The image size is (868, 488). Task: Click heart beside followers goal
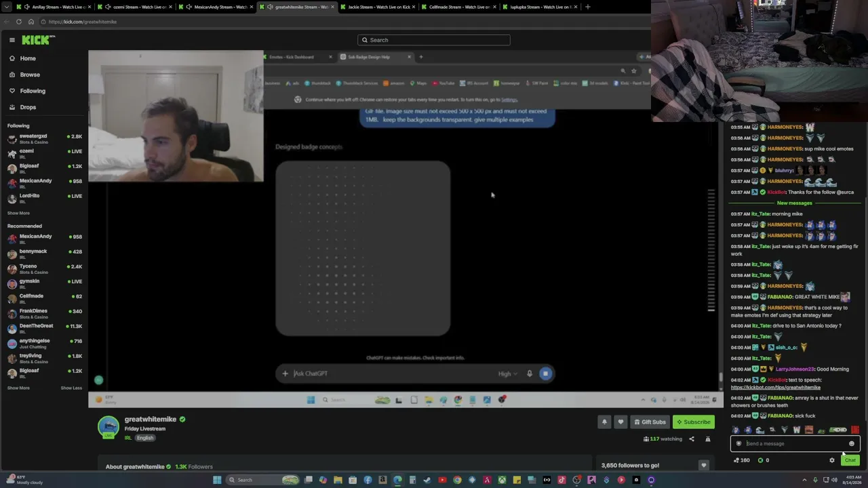click(x=703, y=466)
